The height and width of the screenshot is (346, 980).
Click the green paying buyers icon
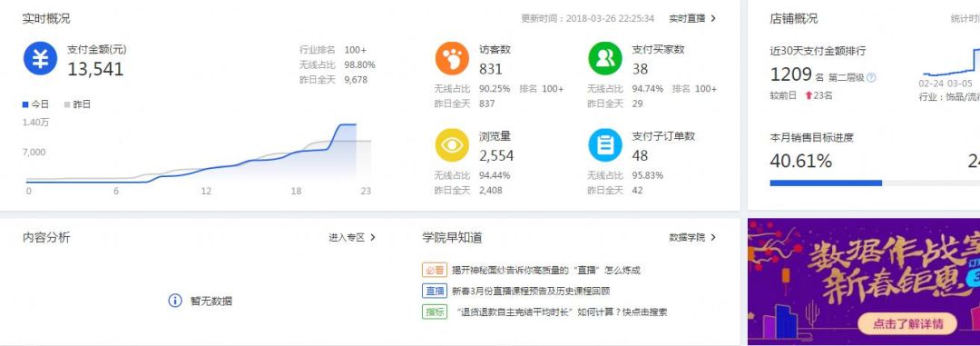[605, 59]
